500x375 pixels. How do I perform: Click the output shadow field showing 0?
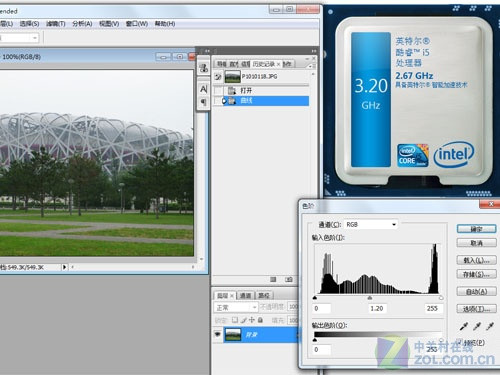coord(322,350)
